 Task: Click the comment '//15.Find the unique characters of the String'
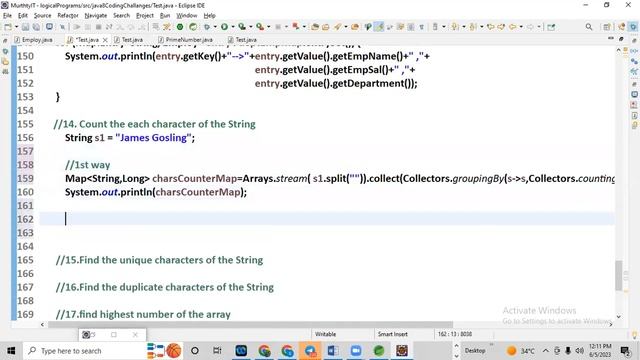coord(159,260)
